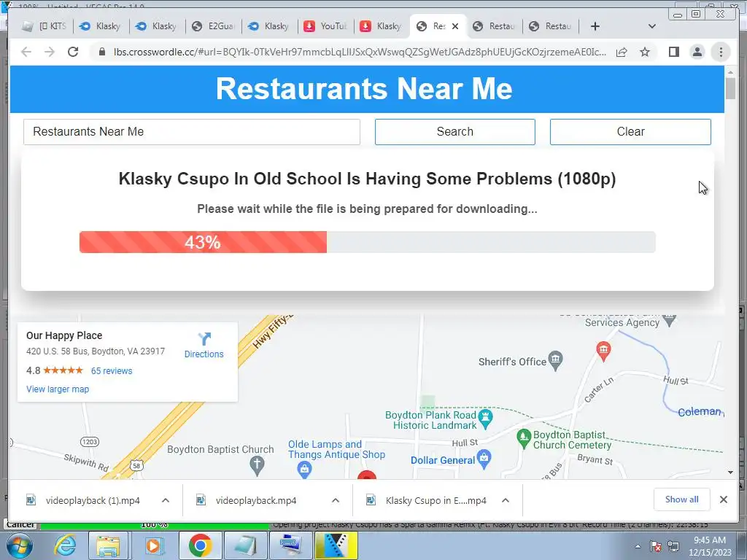Click the scrollbar down arrow
747x560 pixels.
(730, 472)
